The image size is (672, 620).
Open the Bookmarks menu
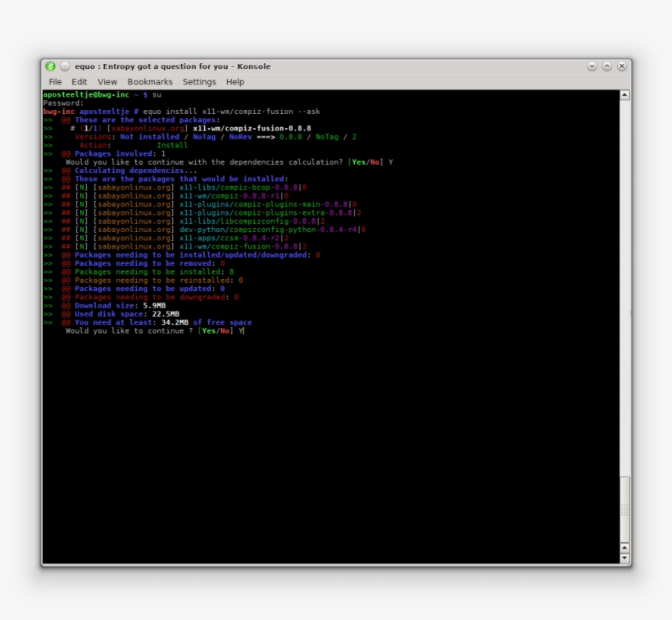(x=149, y=81)
